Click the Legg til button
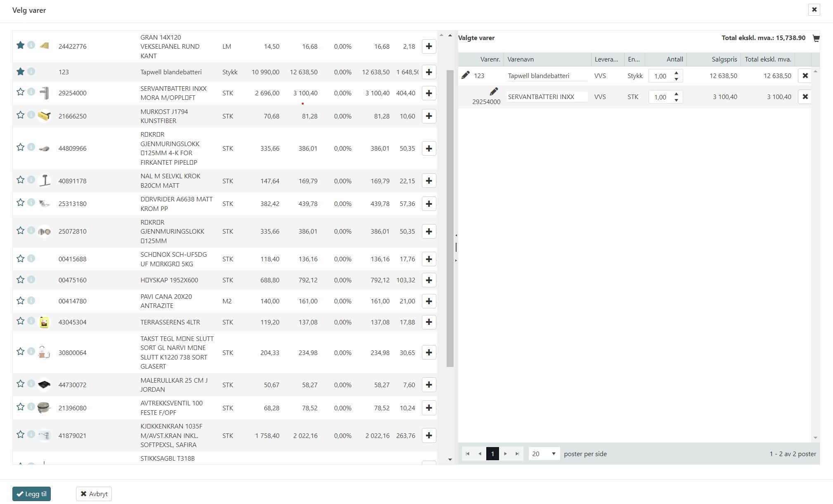The image size is (833, 504). tap(31, 494)
